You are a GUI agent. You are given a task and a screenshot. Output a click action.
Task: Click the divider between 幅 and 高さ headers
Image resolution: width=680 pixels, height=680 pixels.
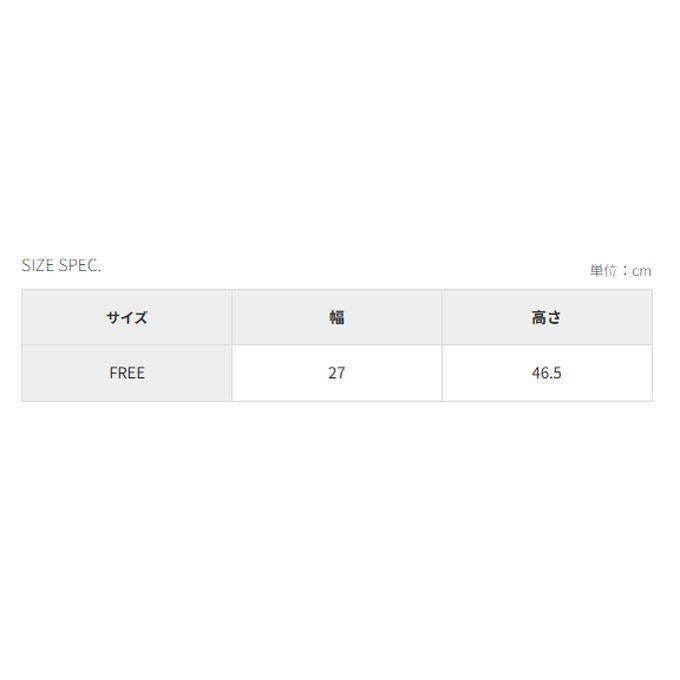click(x=442, y=317)
